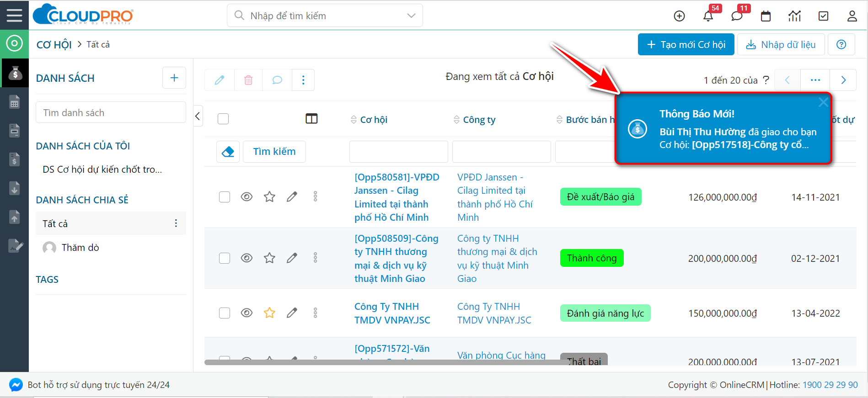The height and width of the screenshot is (398, 868).
Task: Open the hamburger main menu
Action: click(x=14, y=16)
